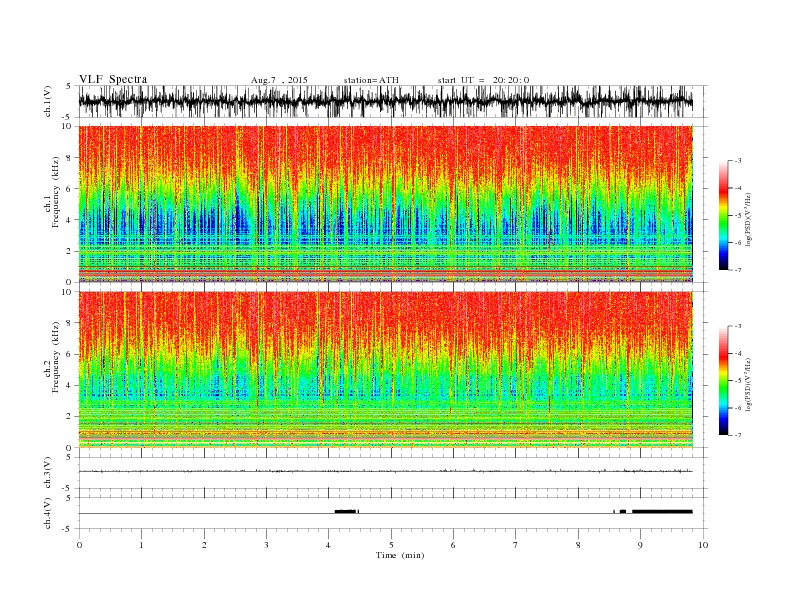
Task: Click the time axis tick label '10'
Action: click(x=703, y=545)
